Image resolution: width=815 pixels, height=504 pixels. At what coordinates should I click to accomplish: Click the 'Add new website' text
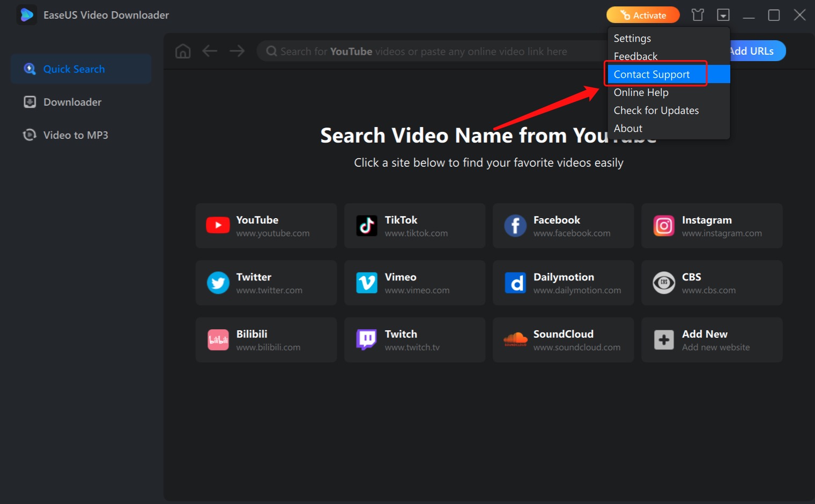point(716,347)
